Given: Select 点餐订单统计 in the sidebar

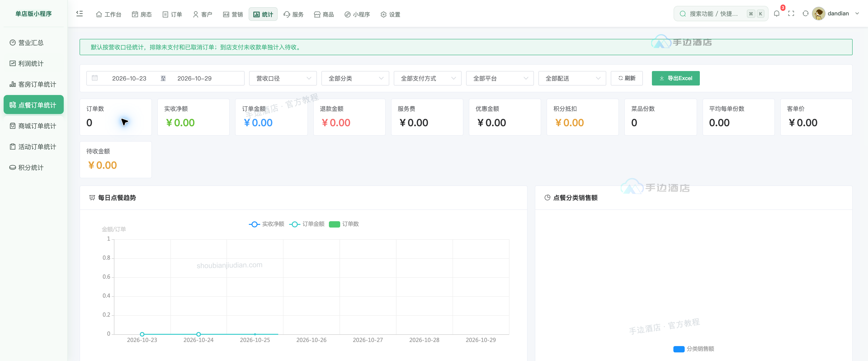Looking at the screenshot, I should (34, 105).
